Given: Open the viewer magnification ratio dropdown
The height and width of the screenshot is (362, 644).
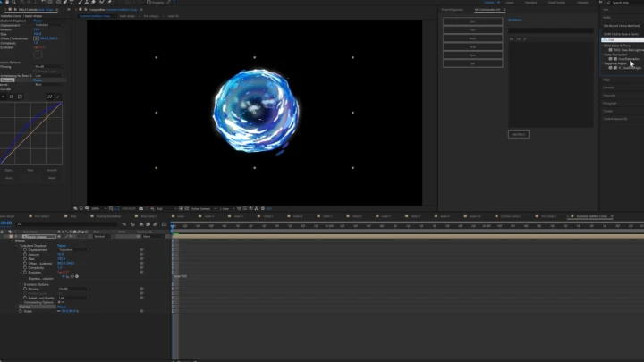Looking at the screenshot, I should [99, 208].
